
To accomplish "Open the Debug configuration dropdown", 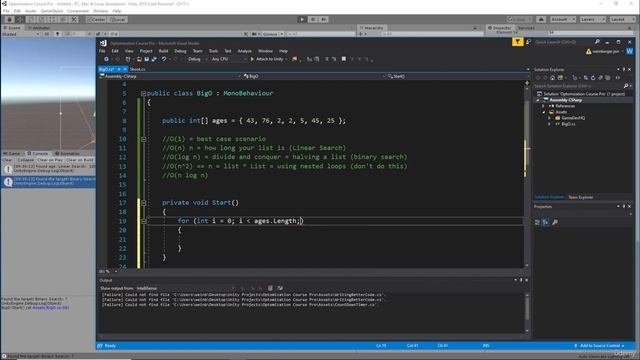I will tap(197, 59).
